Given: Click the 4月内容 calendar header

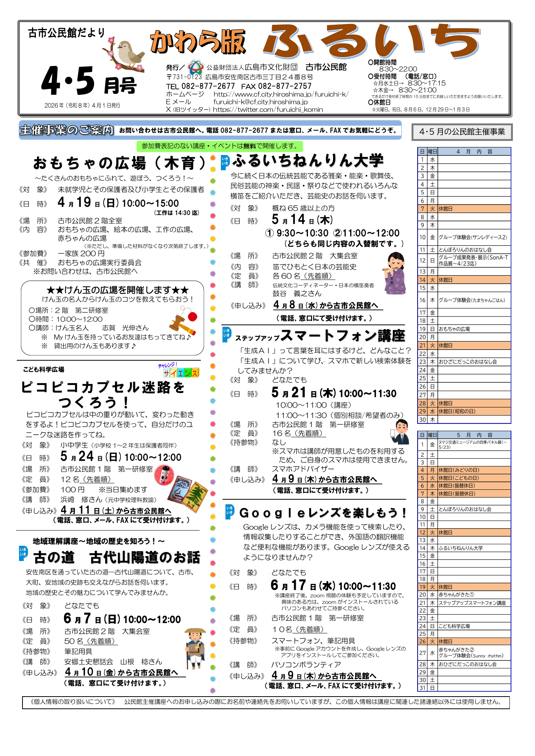Looking at the screenshot, I should click(x=474, y=152).
